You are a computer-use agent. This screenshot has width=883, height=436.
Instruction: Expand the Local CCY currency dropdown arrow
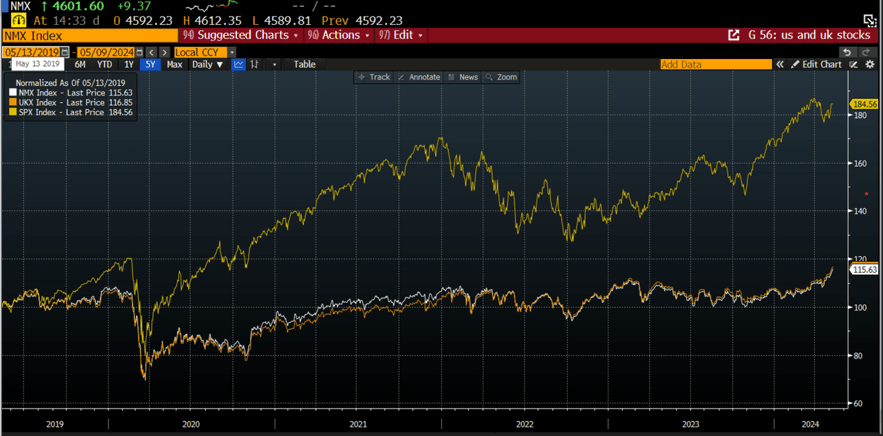point(232,52)
